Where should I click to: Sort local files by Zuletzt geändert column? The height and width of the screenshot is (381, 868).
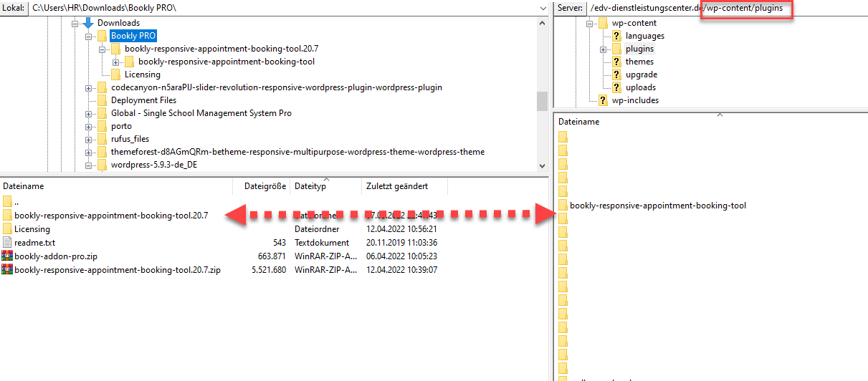pyautogui.click(x=404, y=186)
